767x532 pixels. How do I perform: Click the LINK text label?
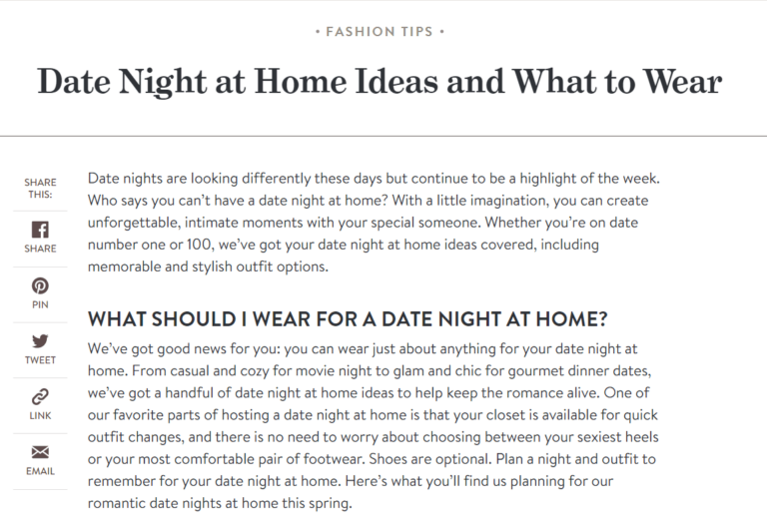point(40,415)
